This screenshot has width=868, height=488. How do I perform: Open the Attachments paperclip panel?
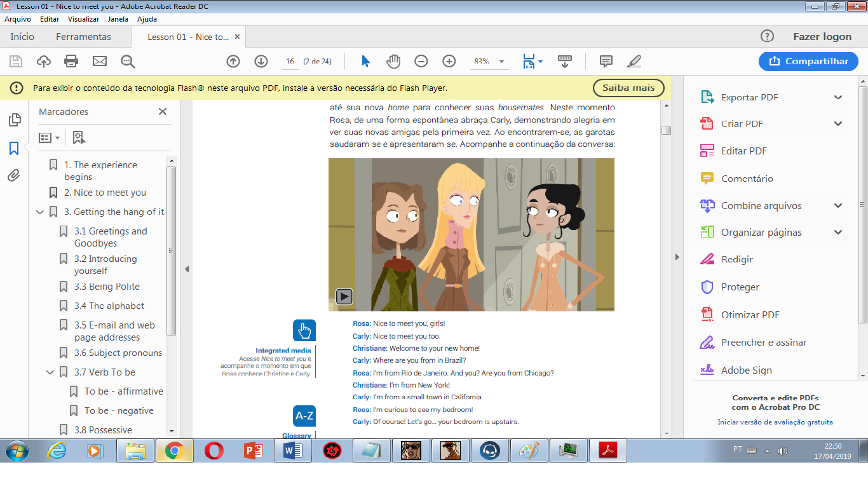tap(14, 175)
